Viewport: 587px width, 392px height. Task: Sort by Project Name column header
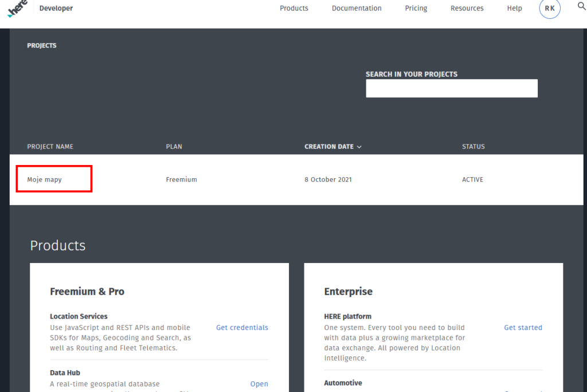pyautogui.click(x=50, y=147)
